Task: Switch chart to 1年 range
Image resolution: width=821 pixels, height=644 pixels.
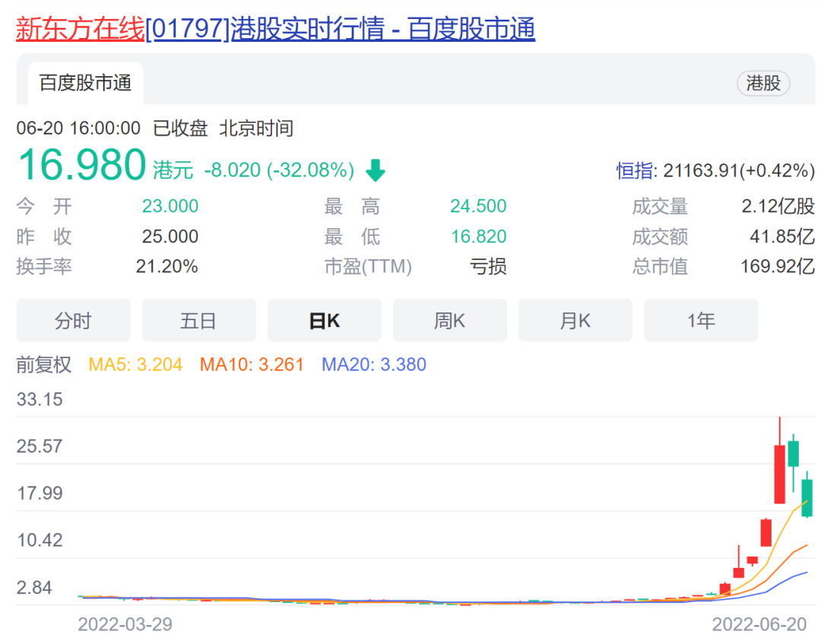Action: (700, 320)
